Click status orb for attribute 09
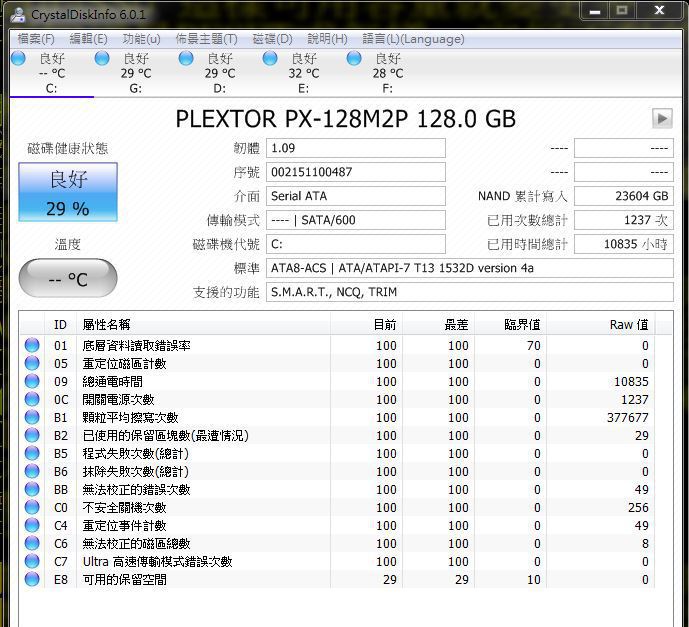This screenshot has width=689, height=627. click(32, 381)
